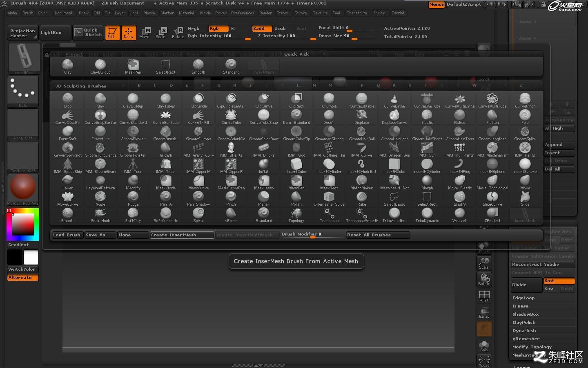Click the Load Brush button
588x368 pixels.
pyautogui.click(x=67, y=235)
